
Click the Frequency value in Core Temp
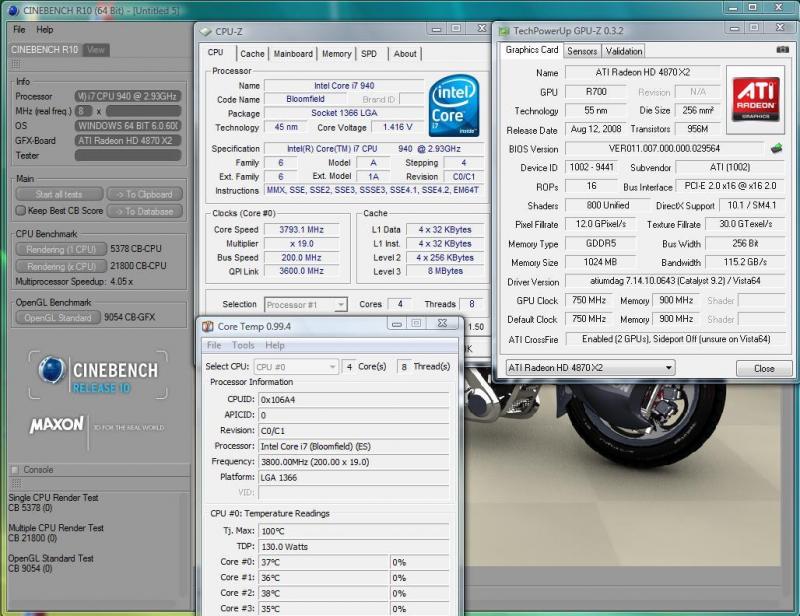[354, 462]
